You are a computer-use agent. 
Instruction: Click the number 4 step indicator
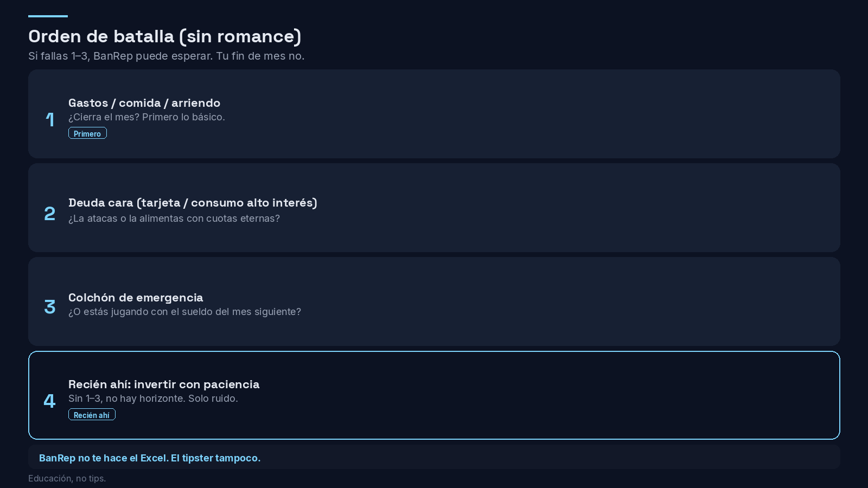(49, 401)
